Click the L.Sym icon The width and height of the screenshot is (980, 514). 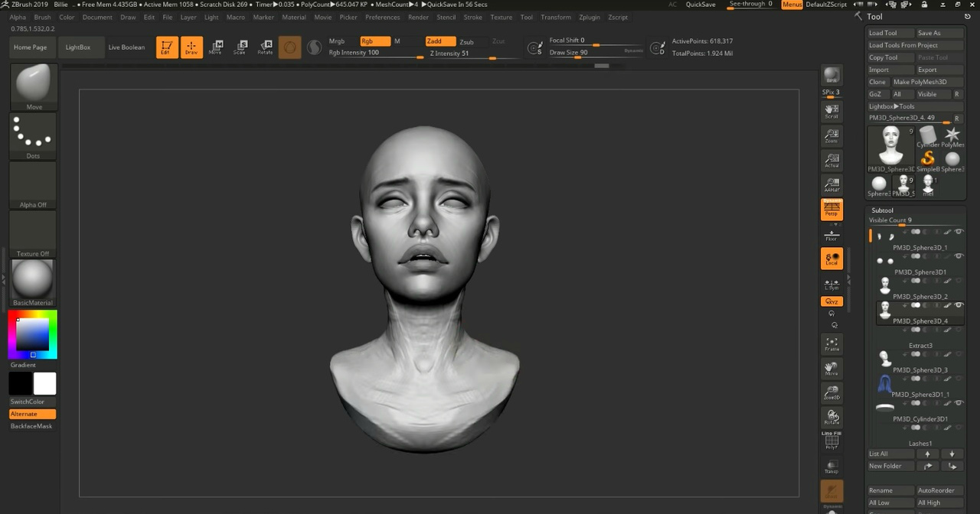tap(831, 285)
